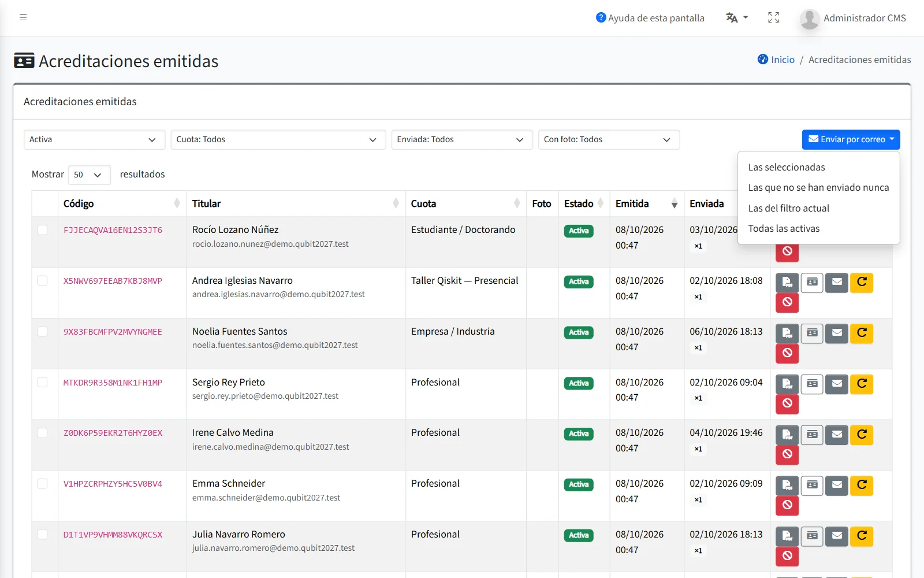Select the Sergio Rey Prieto row checkbox
924x578 pixels.
point(43,383)
